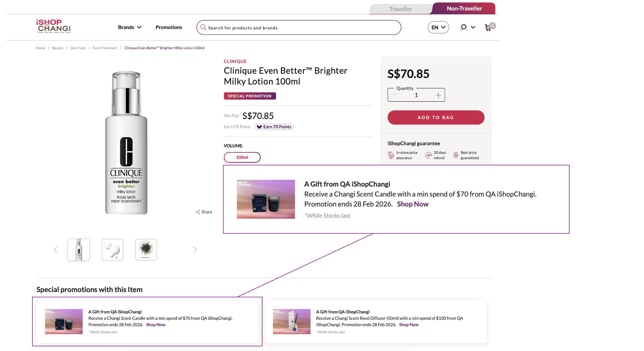The height and width of the screenshot is (351, 644).
Task: Open the Promotions menu item
Action: 169,27
